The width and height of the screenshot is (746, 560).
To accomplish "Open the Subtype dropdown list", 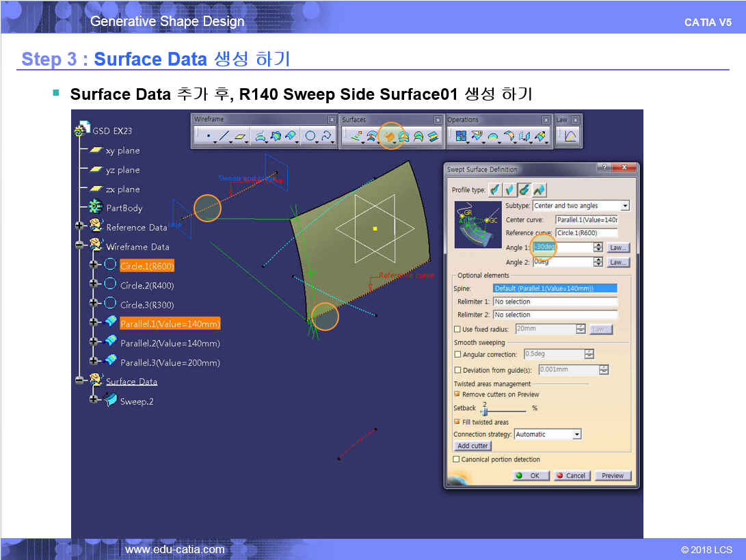I will [624, 206].
